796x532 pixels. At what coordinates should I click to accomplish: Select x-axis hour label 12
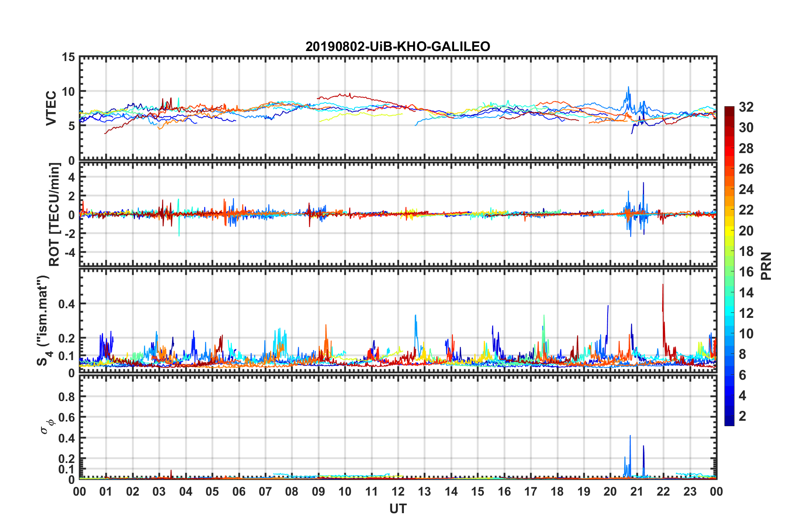pyautogui.click(x=398, y=491)
